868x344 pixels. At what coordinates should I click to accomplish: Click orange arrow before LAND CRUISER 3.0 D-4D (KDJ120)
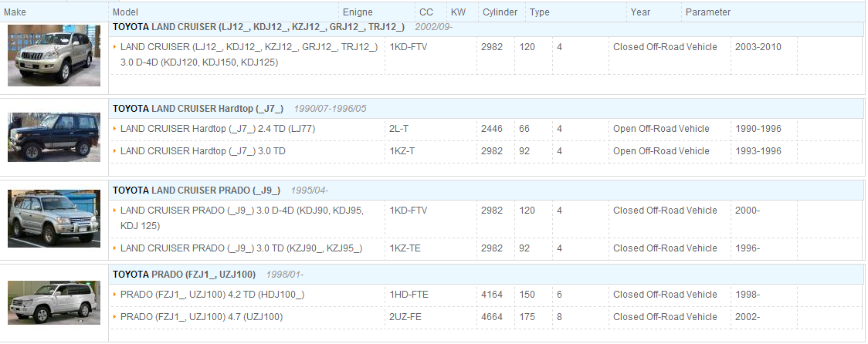(114, 46)
